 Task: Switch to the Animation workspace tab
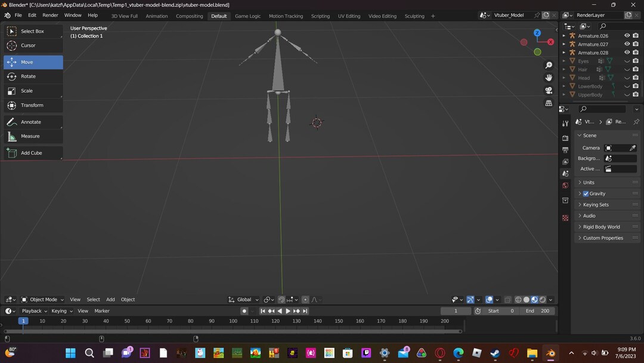pyautogui.click(x=157, y=16)
